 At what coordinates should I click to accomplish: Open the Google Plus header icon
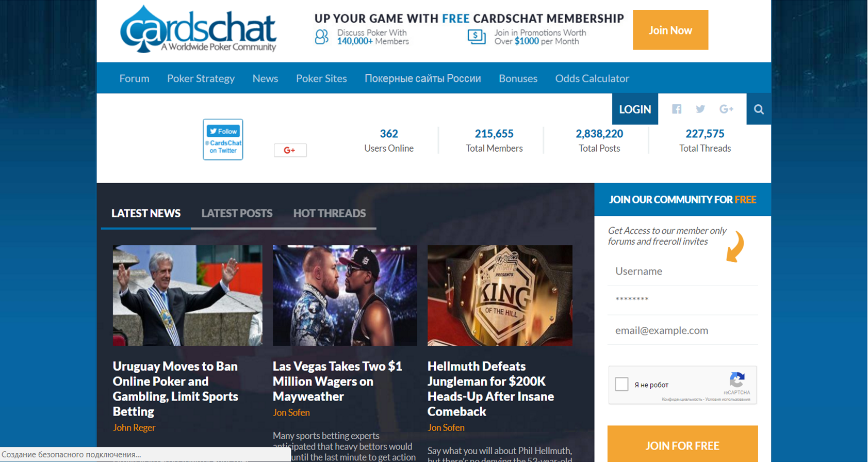726,109
